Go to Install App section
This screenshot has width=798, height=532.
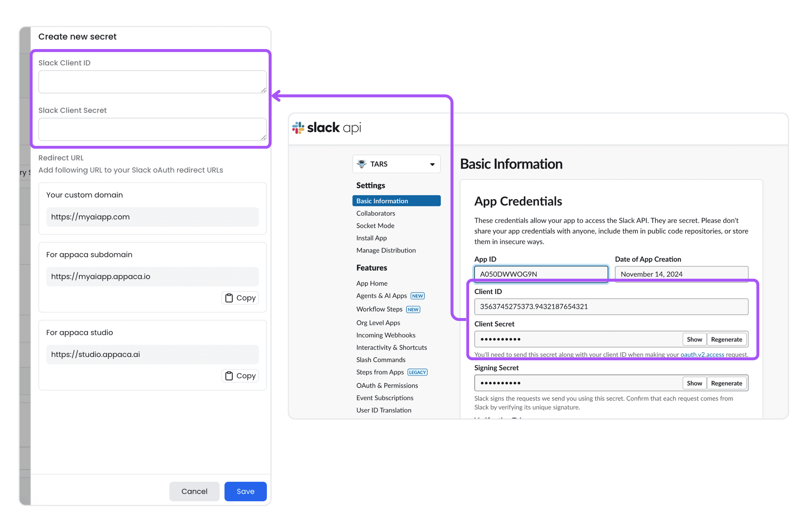[371, 238]
